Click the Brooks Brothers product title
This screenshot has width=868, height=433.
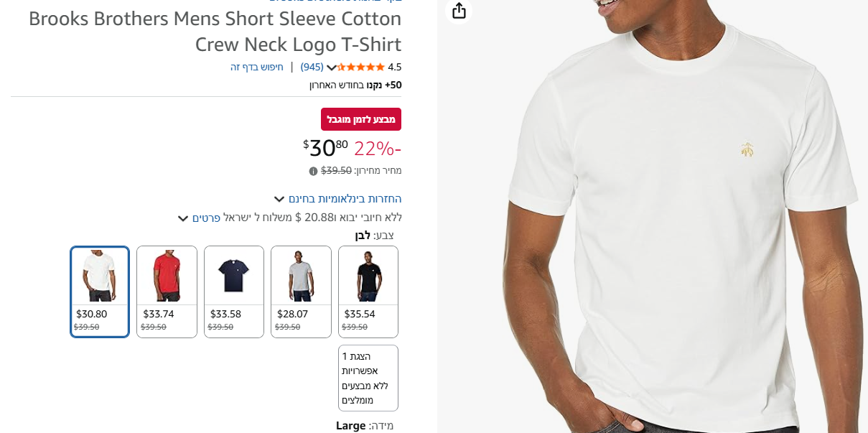pyautogui.click(x=215, y=32)
